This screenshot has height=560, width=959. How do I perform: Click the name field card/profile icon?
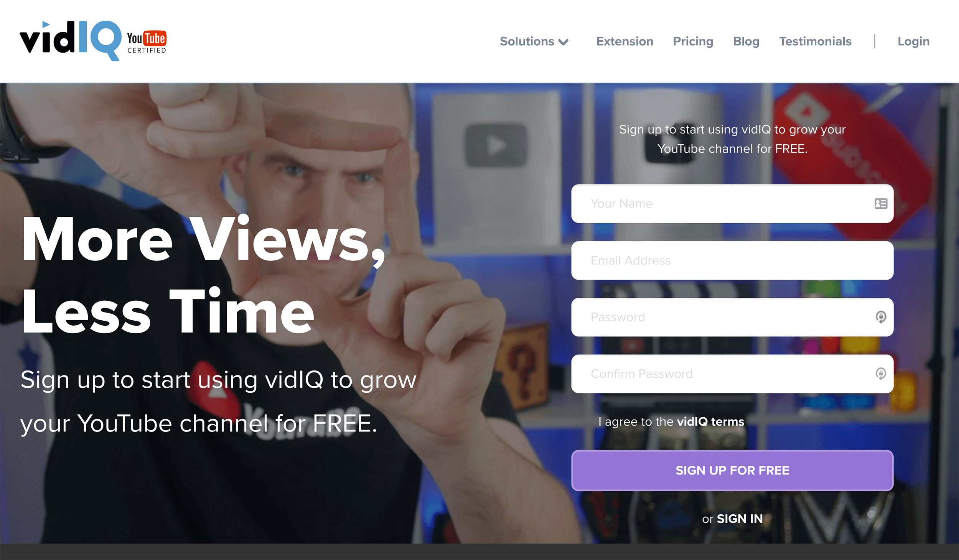880,203
